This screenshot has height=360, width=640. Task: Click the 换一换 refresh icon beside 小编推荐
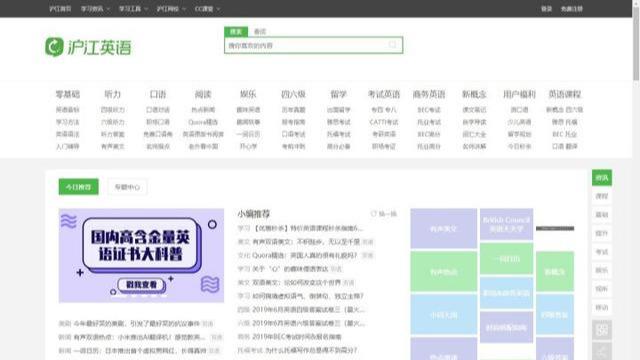click(x=373, y=213)
